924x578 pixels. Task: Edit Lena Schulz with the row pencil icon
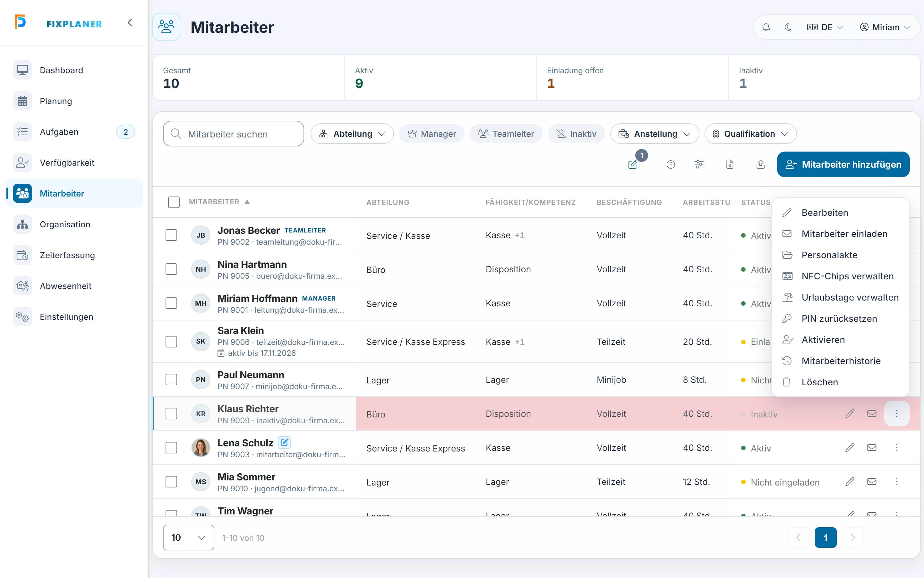tap(850, 448)
